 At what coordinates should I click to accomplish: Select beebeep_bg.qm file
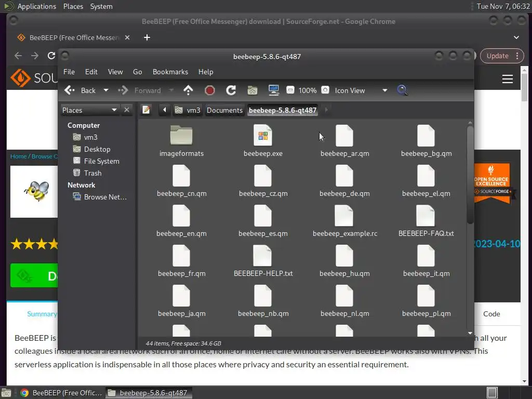[426, 141]
